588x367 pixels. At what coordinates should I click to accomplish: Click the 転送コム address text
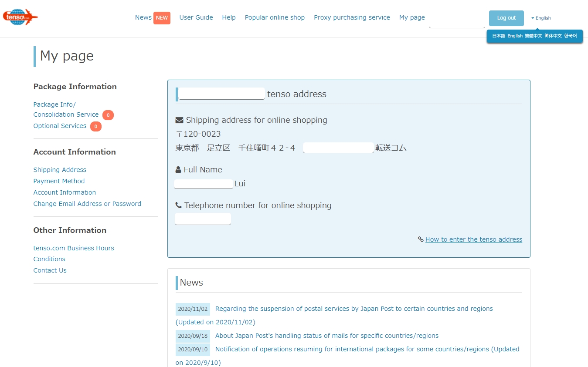pos(391,148)
